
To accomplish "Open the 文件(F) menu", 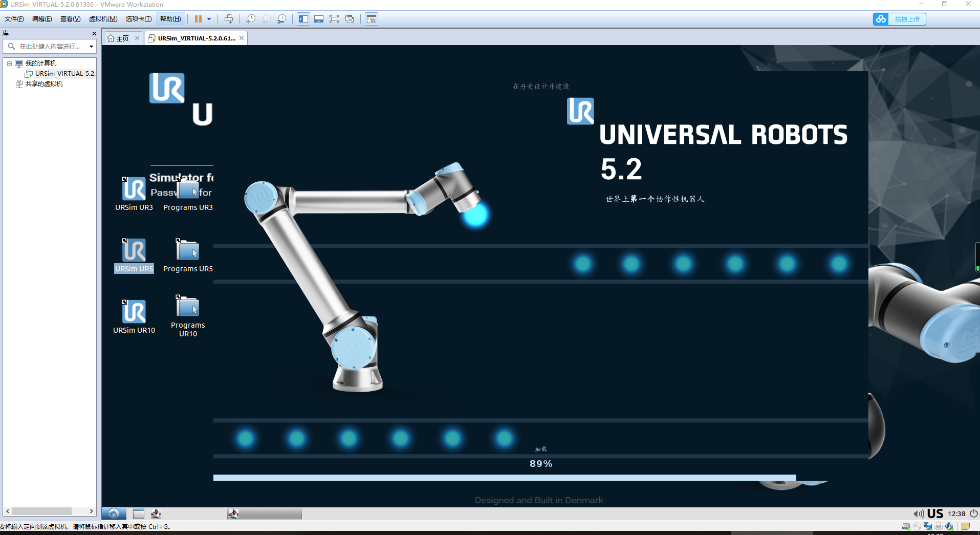I will 14,19.
